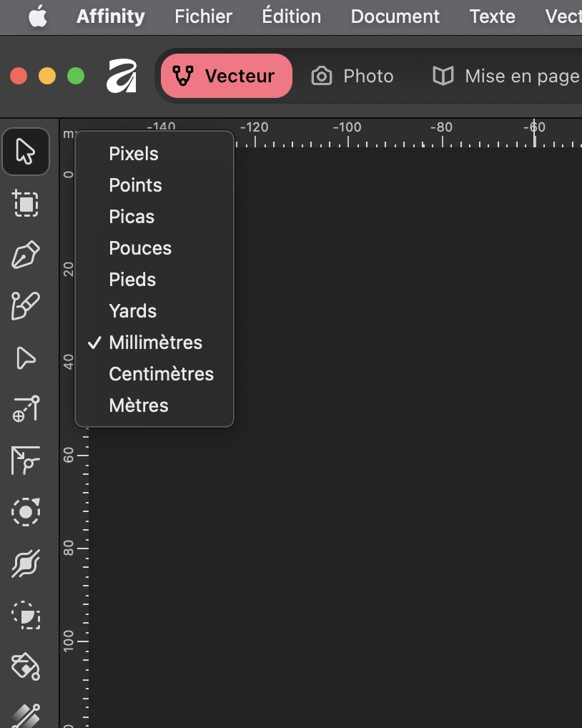Select the Contour tool
This screenshot has height=728, width=582.
coord(26,511)
